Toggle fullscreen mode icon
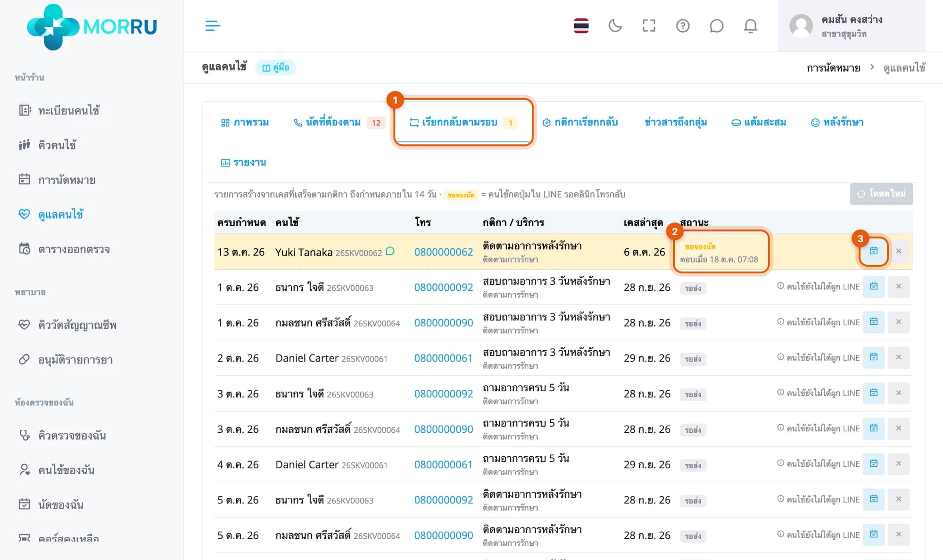The width and height of the screenshot is (943, 560). [x=649, y=25]
